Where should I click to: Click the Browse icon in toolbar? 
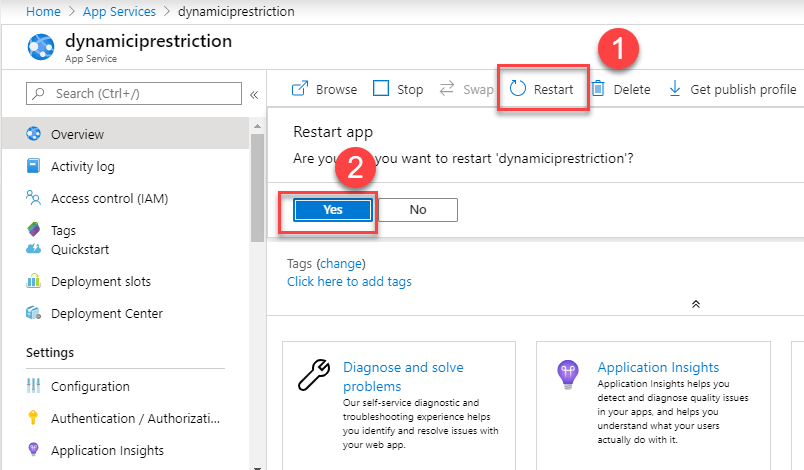300,89
